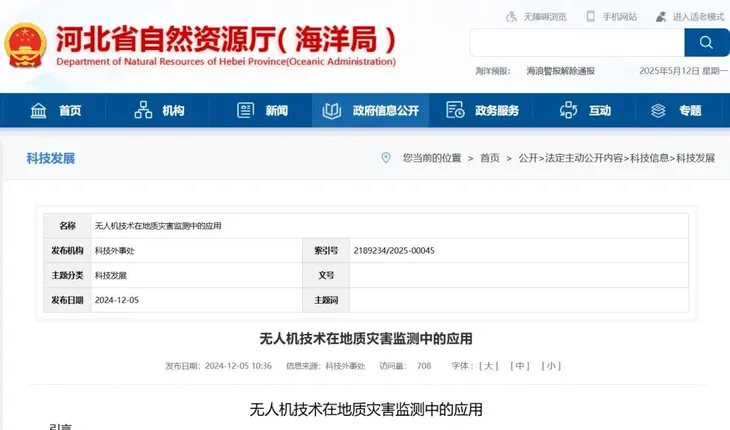
Task: Click the national emblem logo
Action: click(25, 46)
